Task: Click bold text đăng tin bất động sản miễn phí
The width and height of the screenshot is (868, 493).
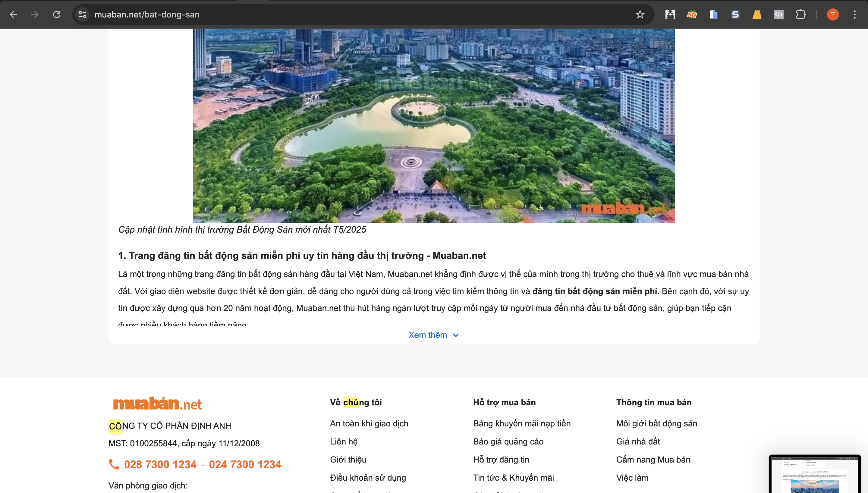Action: tap(594, 291)
